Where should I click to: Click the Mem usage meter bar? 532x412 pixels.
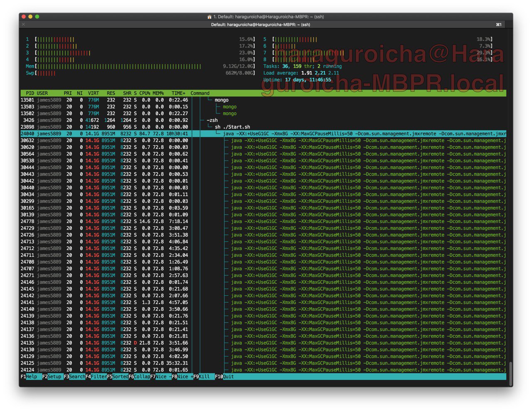pos(140,66)
